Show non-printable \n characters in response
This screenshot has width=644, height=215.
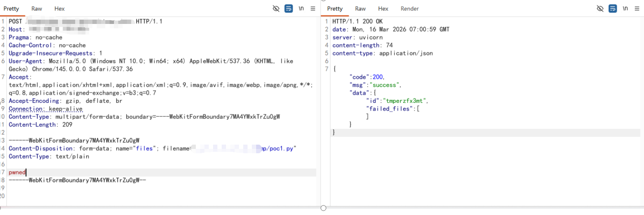(x=625, y=9)
